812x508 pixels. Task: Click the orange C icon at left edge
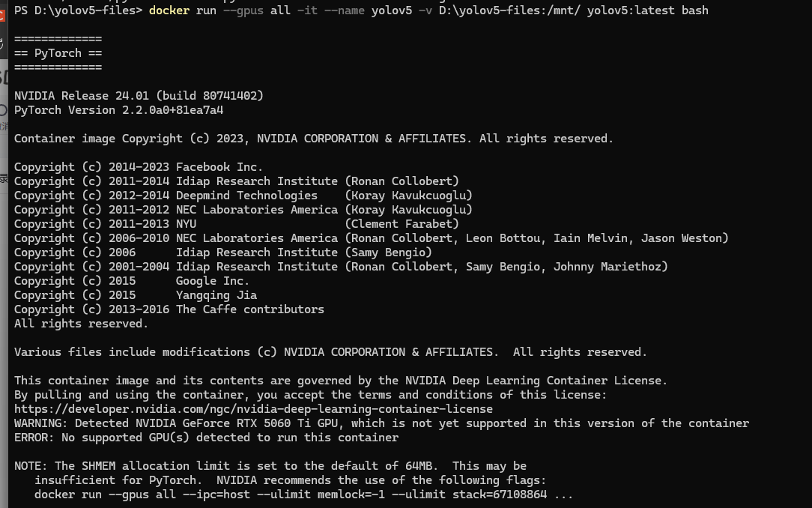2,16
